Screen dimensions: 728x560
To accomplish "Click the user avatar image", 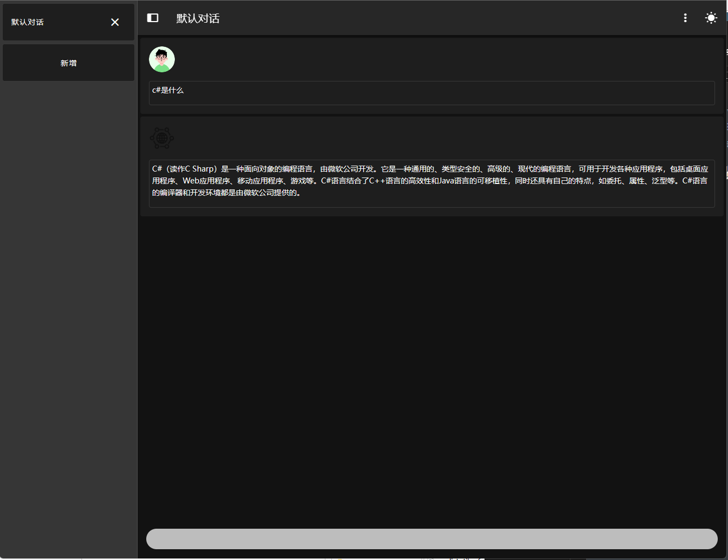I will 162,59.
